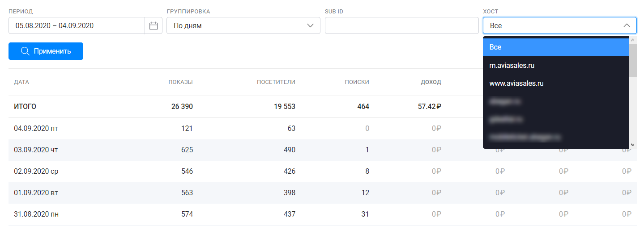Click the Дата column header
This screenshot has height=226, width=644.
click(21, 82)
